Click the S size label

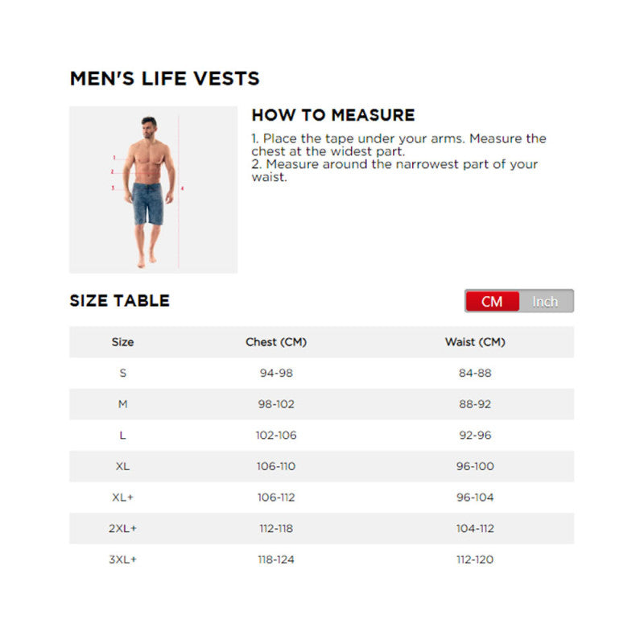pos(122,374)
